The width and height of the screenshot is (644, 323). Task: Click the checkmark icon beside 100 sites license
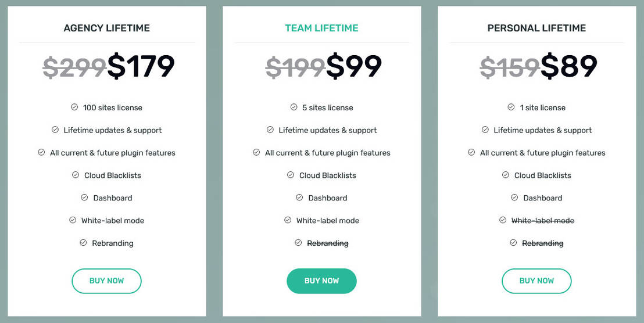coord(74,107)
